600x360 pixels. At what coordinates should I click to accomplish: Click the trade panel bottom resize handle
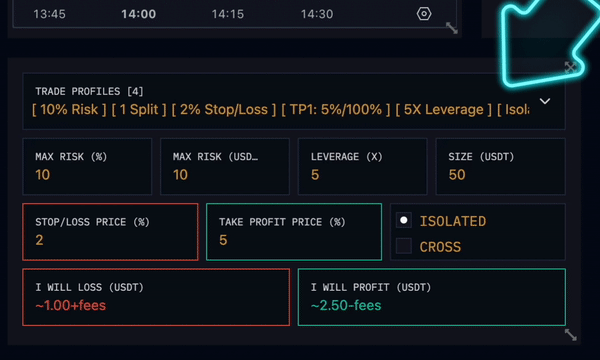coord(571,335)
